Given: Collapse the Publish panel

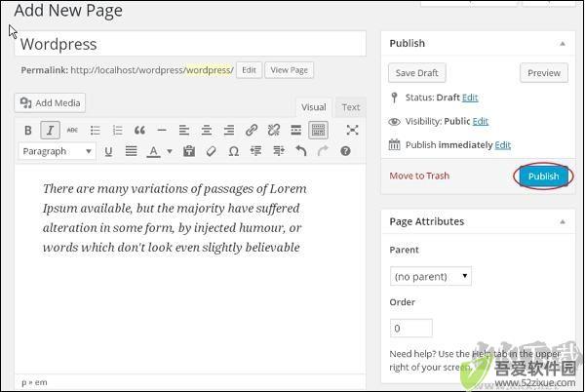Looking at the screenshot, I should [x=563, y=44].
